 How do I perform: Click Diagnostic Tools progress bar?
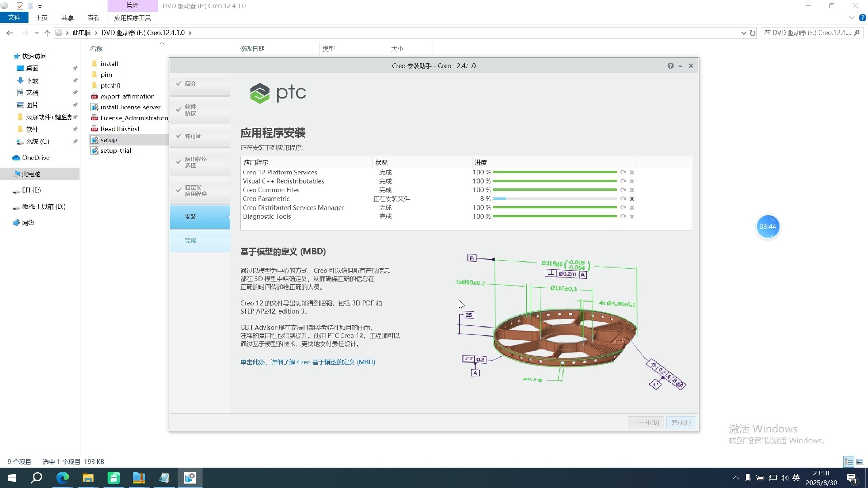(555, 216)
